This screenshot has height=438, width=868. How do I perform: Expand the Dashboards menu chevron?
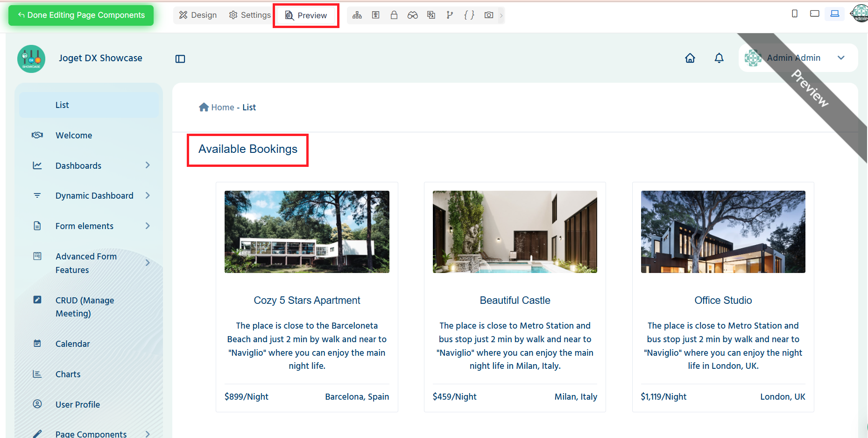point(148,165)
